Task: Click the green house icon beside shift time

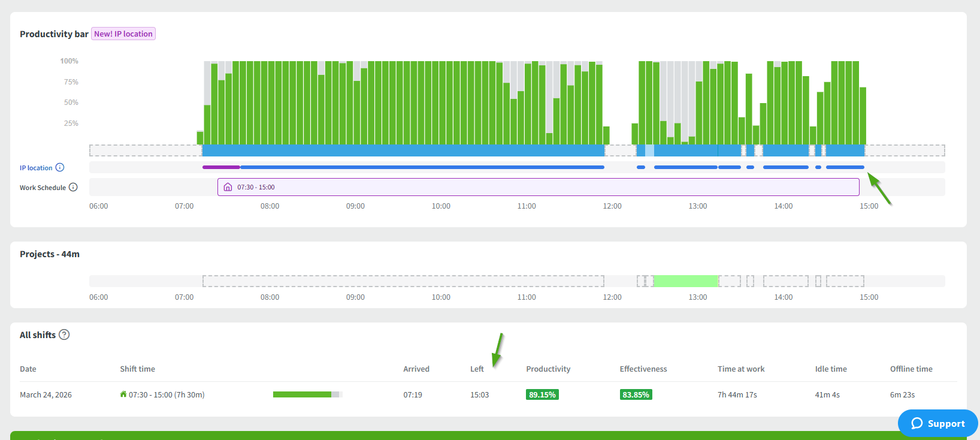Action: 123,394
